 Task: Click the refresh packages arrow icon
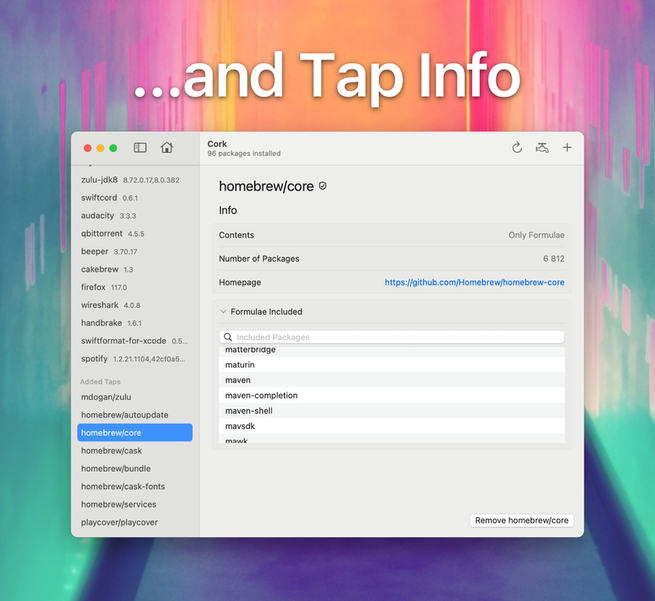pos(517,147)
